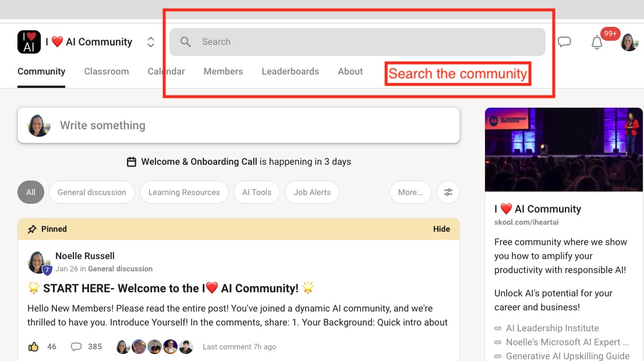Image resolution: width=644 pixels, height=361 pixels.
Task: Select the Learning Resources filter
Action: tap(184, 192)
